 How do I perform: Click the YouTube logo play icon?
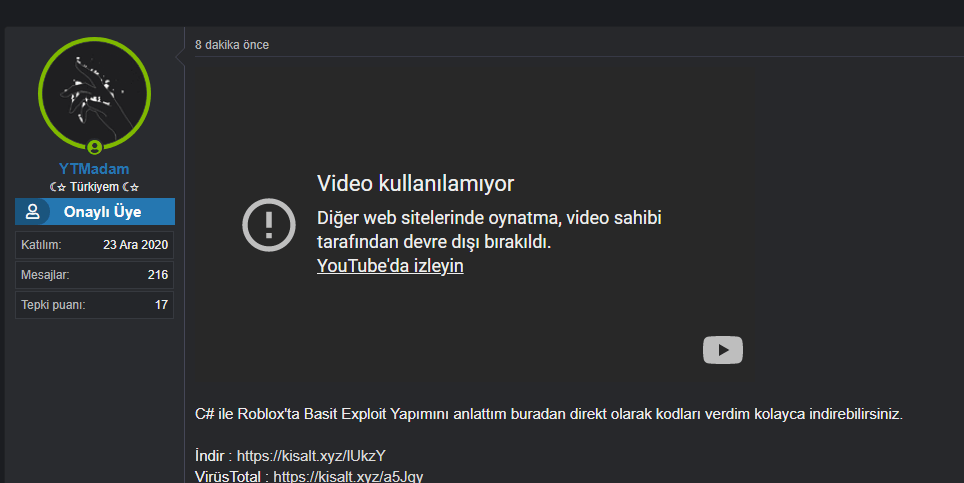[723, 350]
